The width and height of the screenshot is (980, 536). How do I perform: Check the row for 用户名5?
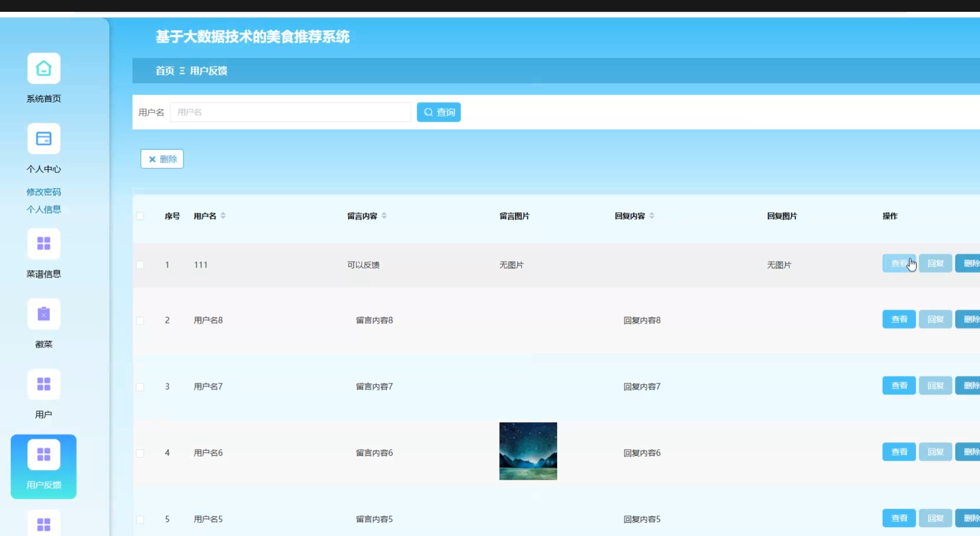point(140,520)
